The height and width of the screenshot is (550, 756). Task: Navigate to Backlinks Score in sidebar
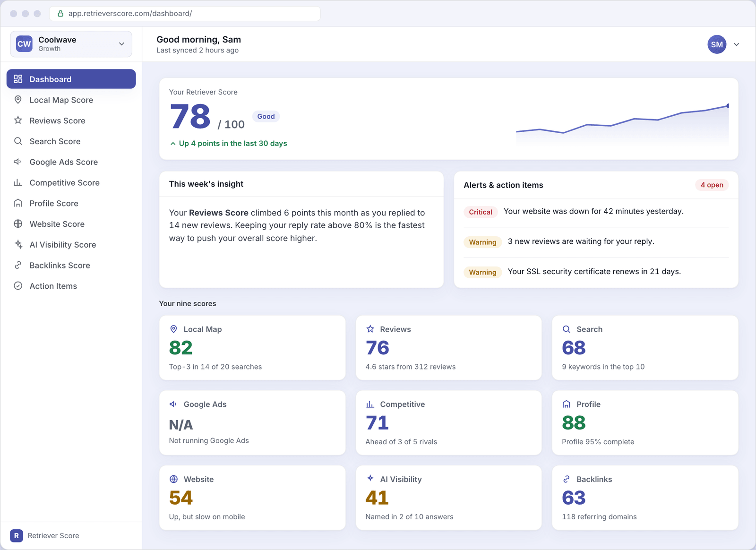tap(71, 265)
